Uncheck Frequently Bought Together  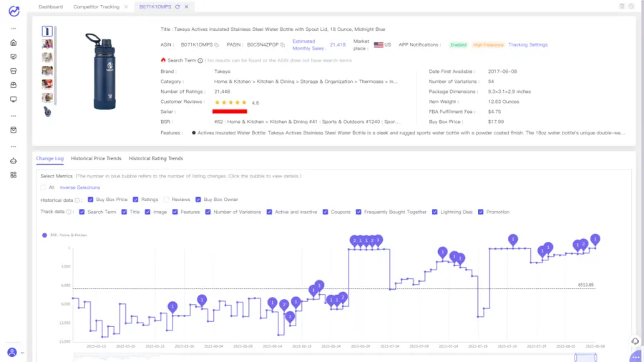point(358,212)
